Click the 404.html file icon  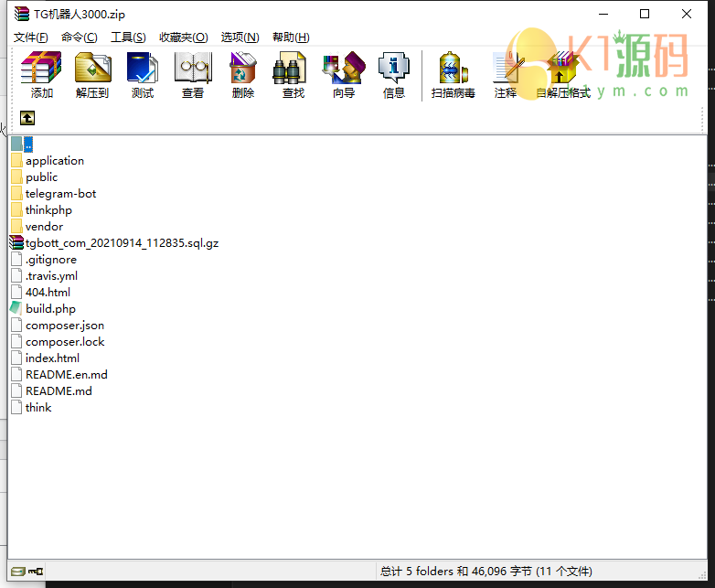(16, 292)
